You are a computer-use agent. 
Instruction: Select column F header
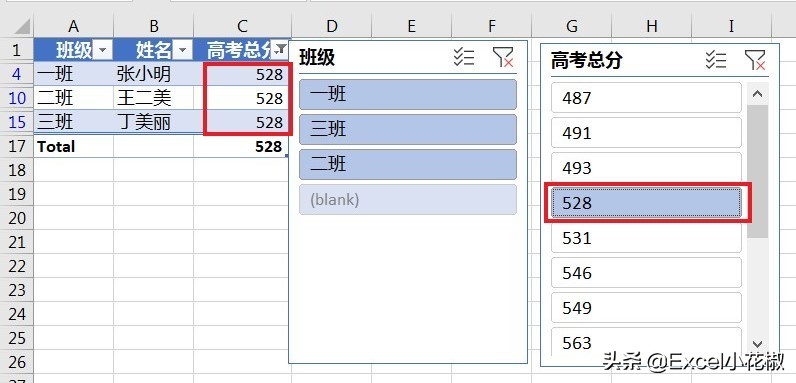[x=491, y=26]
